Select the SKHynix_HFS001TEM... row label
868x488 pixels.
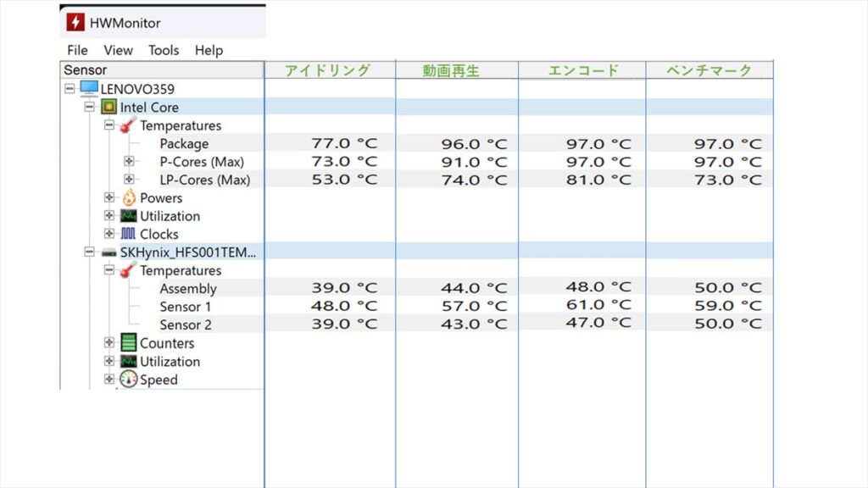(187, 252)
